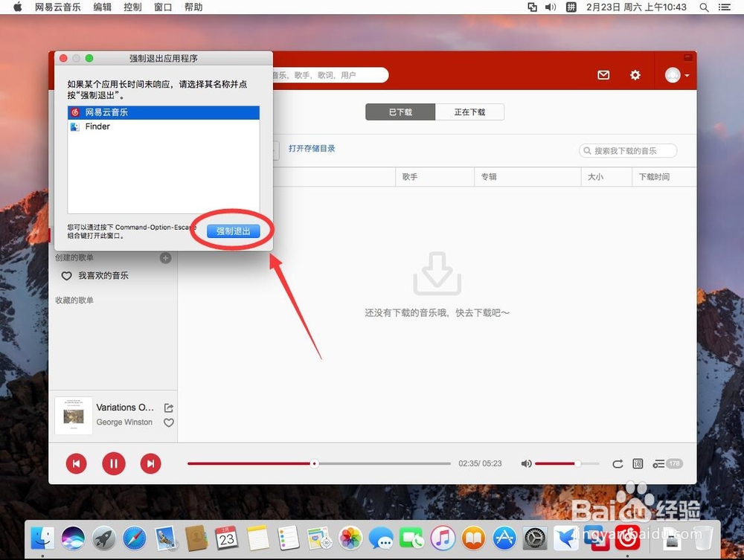This screenshot has height=560, width=744.
Task: Open the 帮助 menu
Action: tap(193, 7)
